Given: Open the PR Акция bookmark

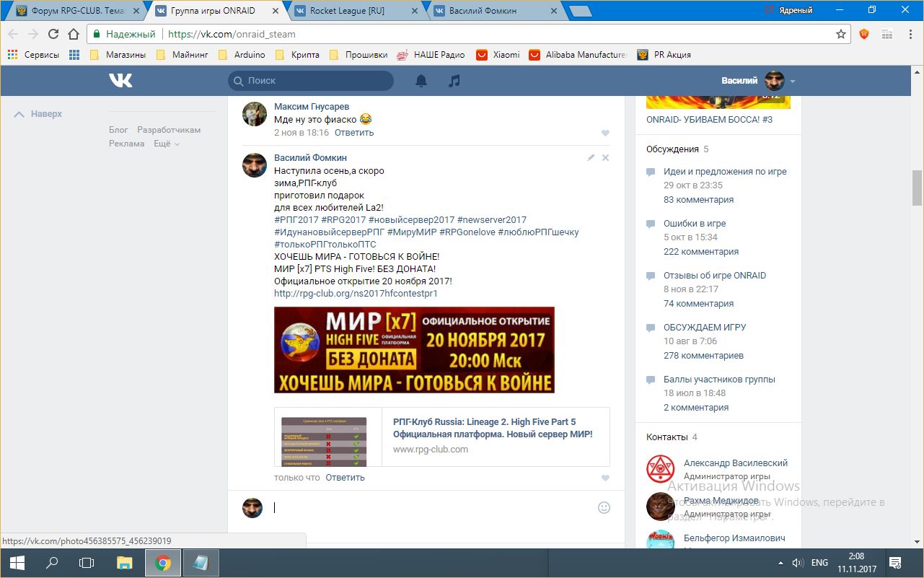Looking at the screenshot, I should click(x=664, y=55).
